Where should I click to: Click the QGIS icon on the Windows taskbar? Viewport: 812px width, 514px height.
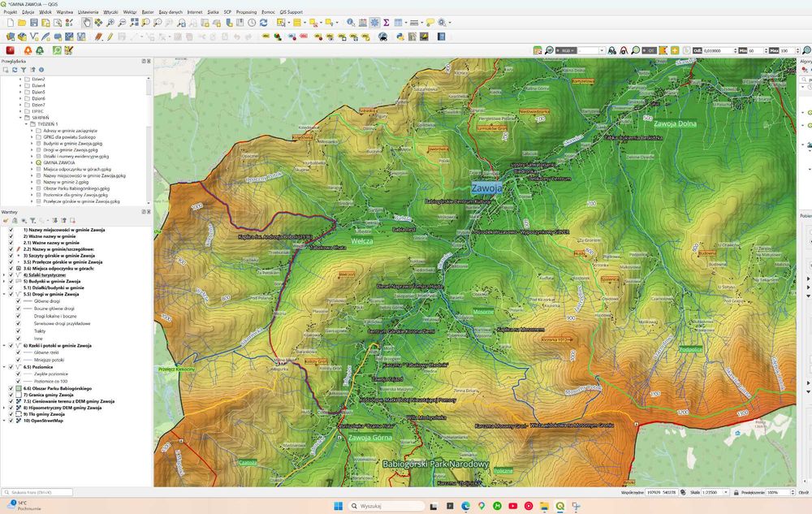pos(559,506)
